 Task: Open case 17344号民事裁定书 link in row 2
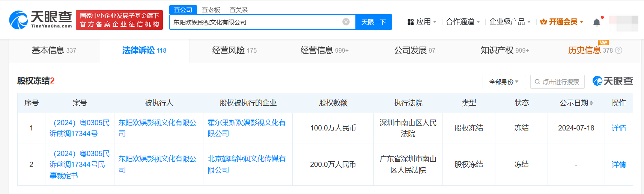pyautogui.click(x=80, y=164)
